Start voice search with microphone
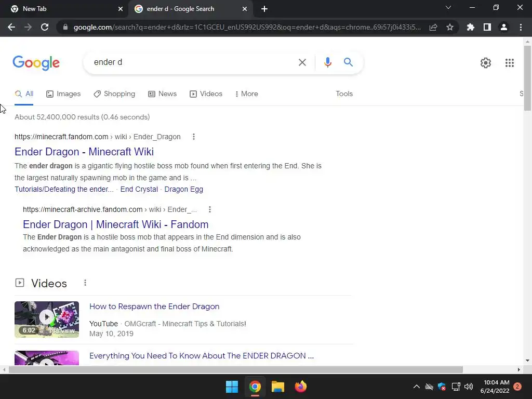This screenshot has height=399, width=532. click(x=327, y=62)
